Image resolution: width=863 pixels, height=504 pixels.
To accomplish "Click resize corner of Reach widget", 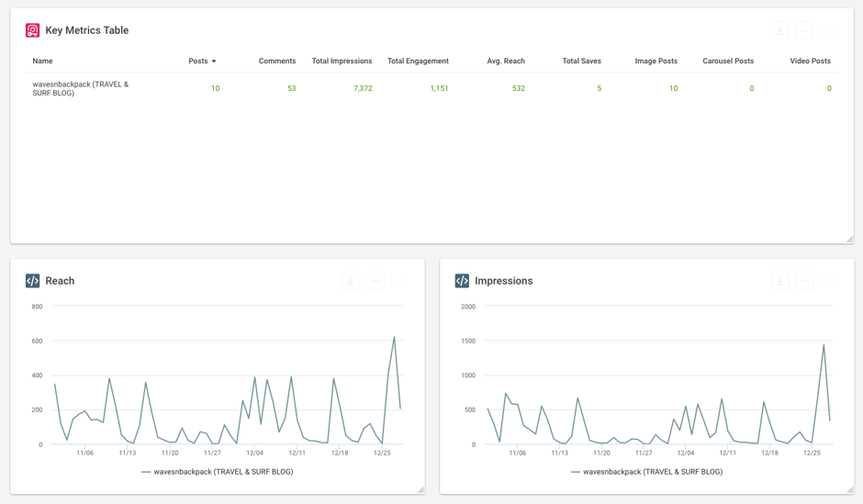I will pos(420,489).
